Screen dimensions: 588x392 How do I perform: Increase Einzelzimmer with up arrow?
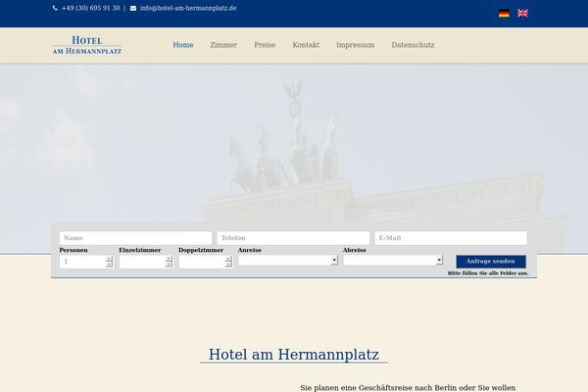(169, 259)
